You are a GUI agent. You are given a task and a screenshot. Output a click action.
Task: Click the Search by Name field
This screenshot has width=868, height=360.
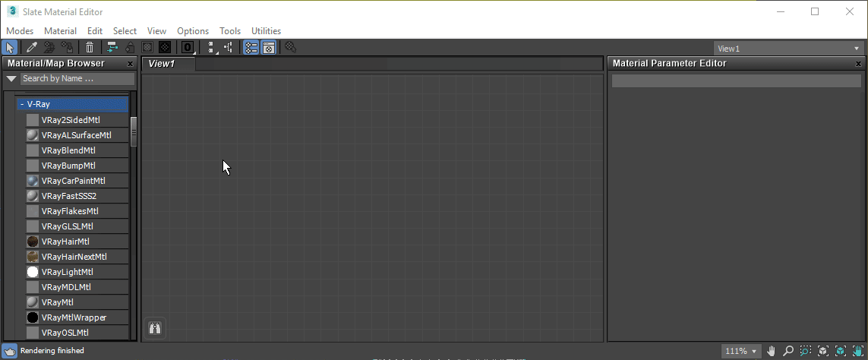coord(76,78)
